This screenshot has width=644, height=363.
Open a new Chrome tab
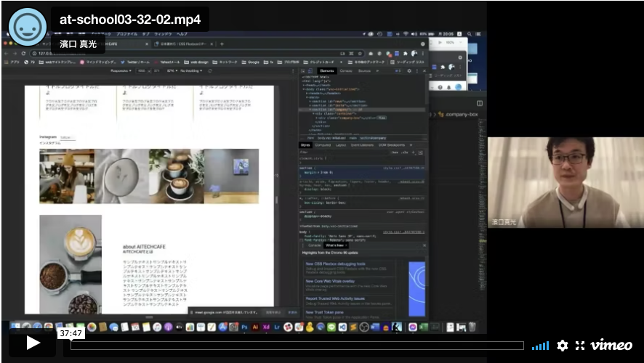coord(222,44)
